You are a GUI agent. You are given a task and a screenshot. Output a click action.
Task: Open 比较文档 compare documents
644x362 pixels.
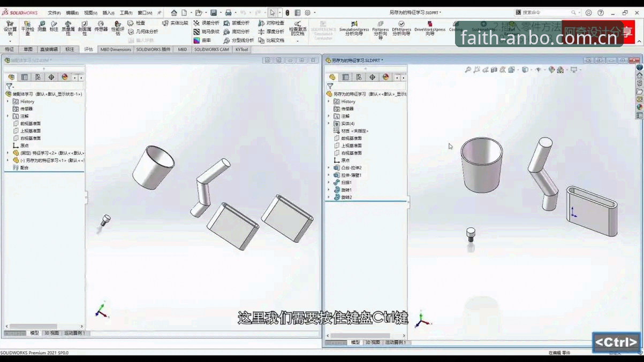point(271,40)
